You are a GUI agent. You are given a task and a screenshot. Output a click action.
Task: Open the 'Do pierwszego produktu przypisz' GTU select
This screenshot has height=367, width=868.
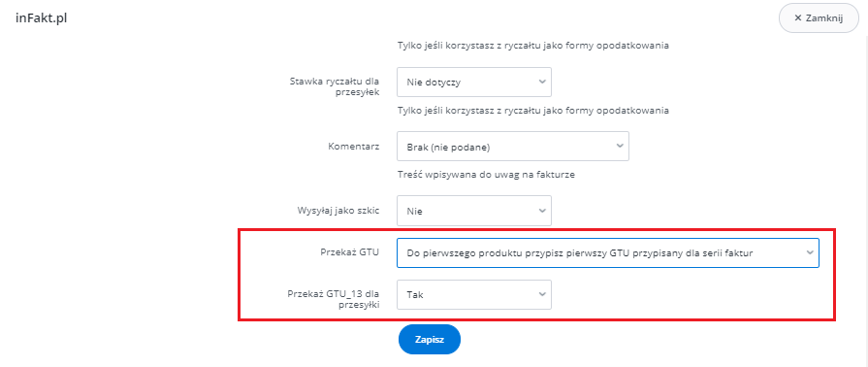[x=608, y=252]
